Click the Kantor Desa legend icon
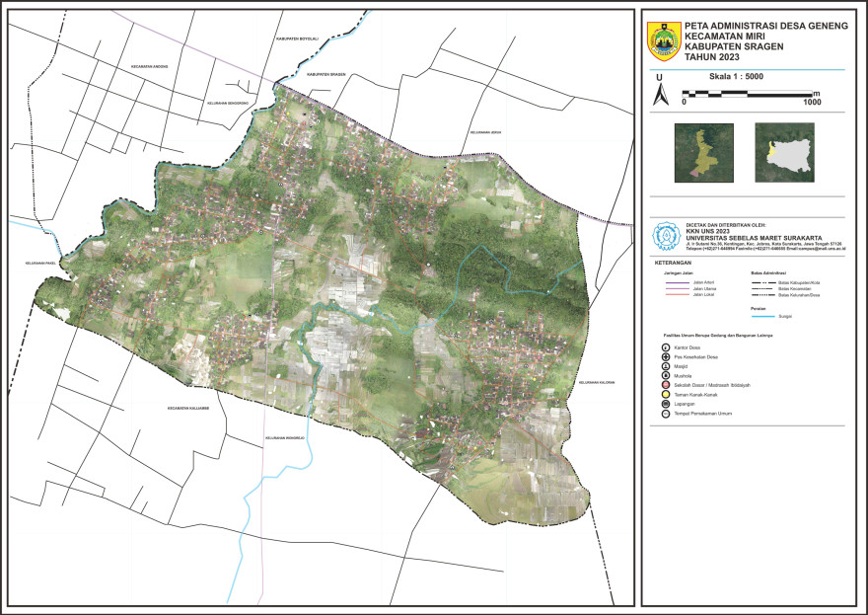The height and width of the screenshot is (615, 868). pos(666,346)
